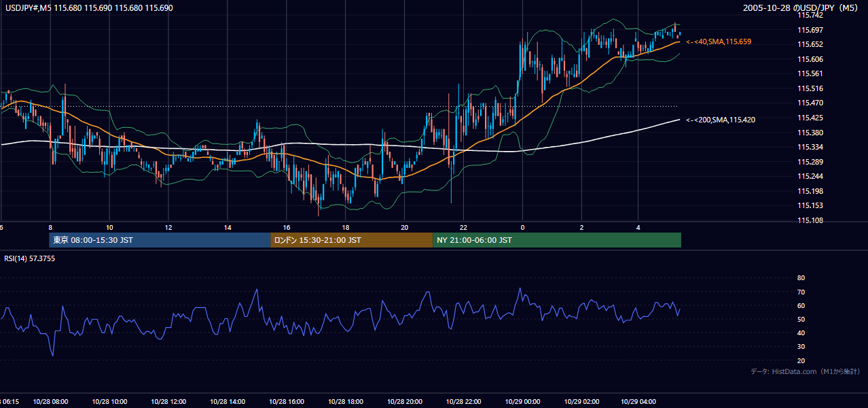Click price level 115.697 on the axis

pos(810,30)
